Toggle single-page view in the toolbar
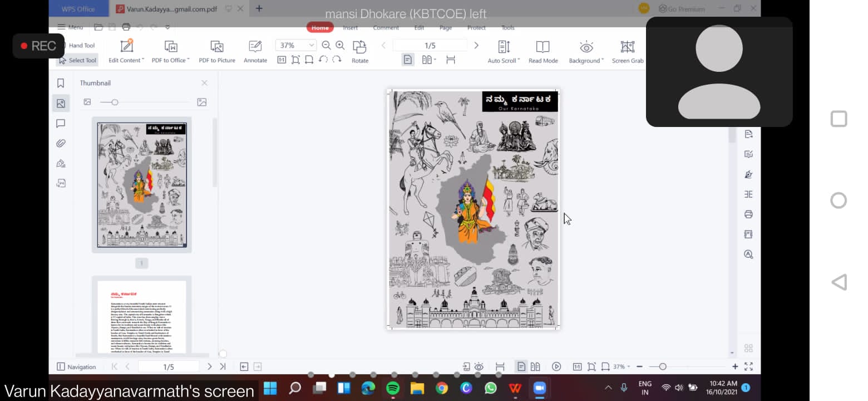The width and height of the screenshot is (868, 401). click(x=408, y=60)
